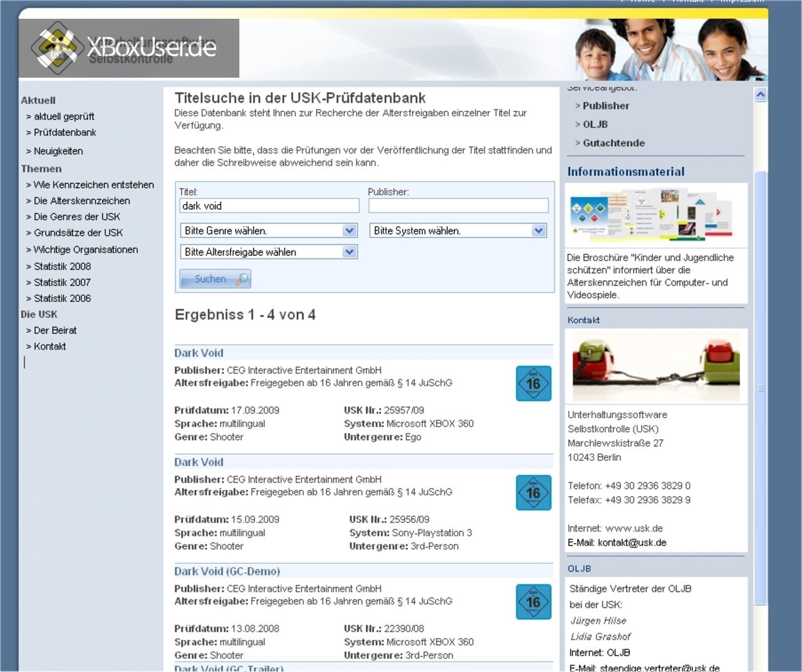Click 'System: Sony-Playstation 3' text
Viewport: 802px width, 672px height.
[410, 533]
